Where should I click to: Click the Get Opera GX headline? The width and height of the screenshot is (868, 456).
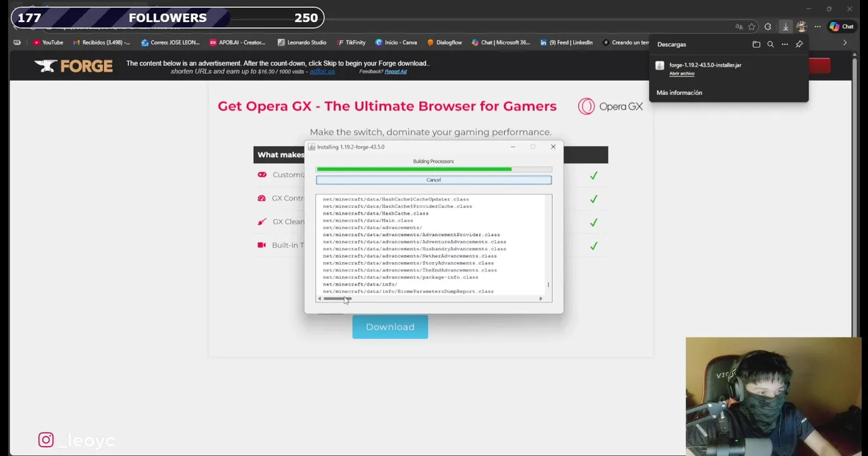387,106
